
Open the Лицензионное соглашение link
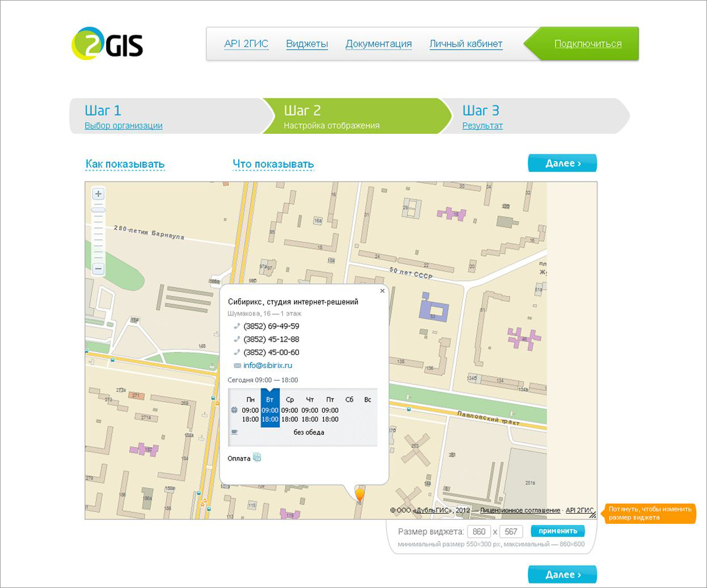(520, 510)
